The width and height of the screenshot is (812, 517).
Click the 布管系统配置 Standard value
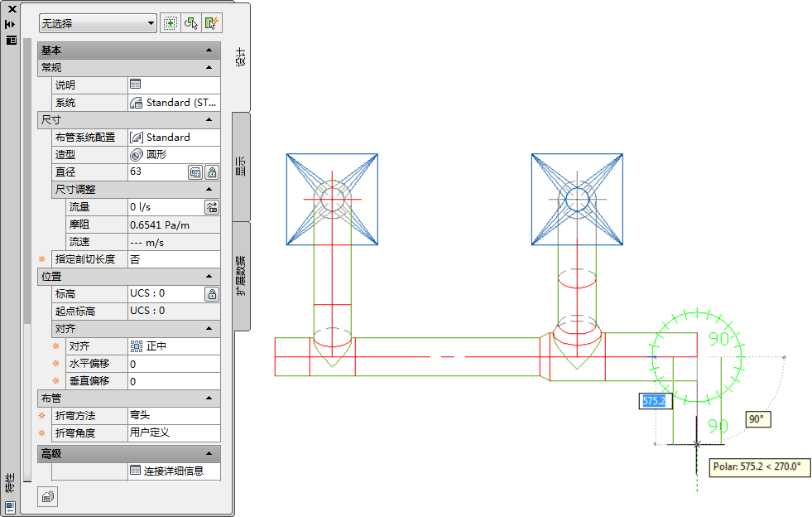(x=174, y=138)
